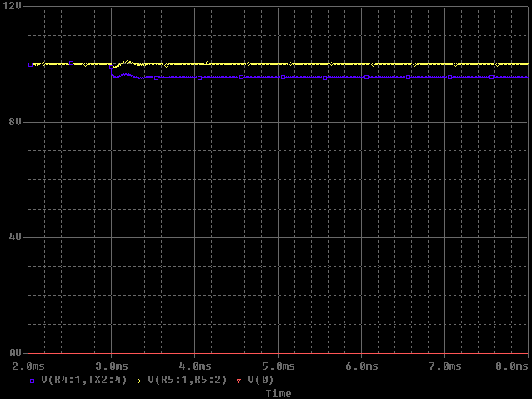Click the 12V y-axis label
Screen dimensions: 532x399
[11, 6]
